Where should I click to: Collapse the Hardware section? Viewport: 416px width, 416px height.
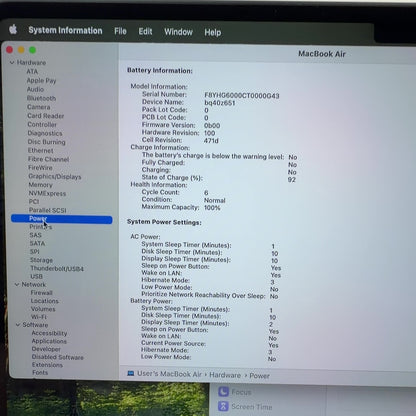(x=12, y=62)
